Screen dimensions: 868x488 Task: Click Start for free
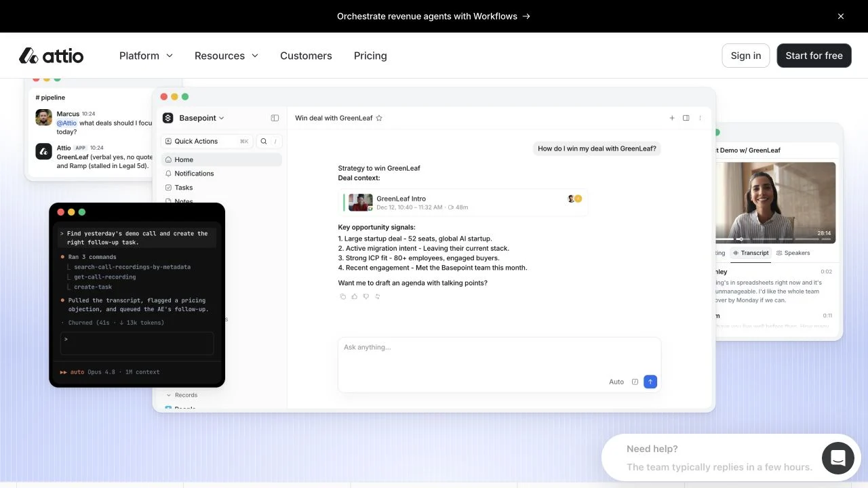(814, 56)
